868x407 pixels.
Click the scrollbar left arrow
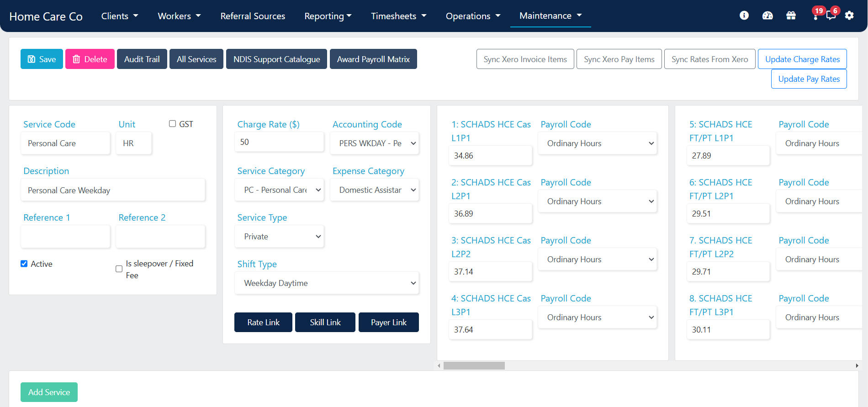[x=439, y=365]
